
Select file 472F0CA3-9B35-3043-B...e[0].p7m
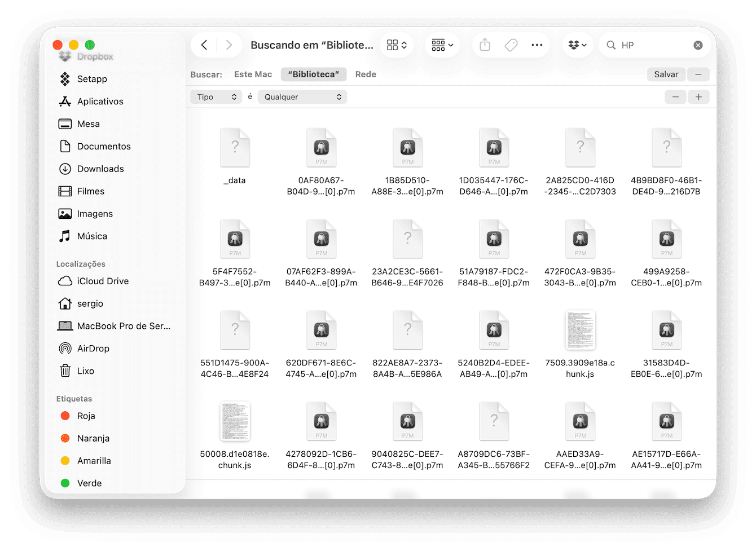(580, 240)
